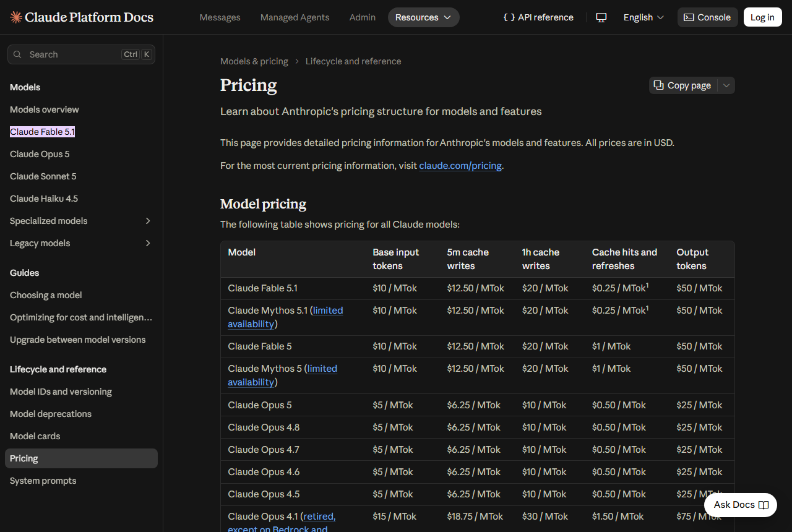Open the Copy page options dropdown arrow
The width and height of the screenshot is (792, 532).
(x=726, y=85)
